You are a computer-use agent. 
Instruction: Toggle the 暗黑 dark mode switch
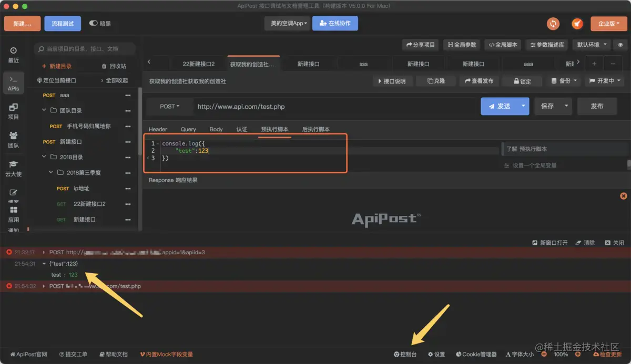tap(94, 23)
